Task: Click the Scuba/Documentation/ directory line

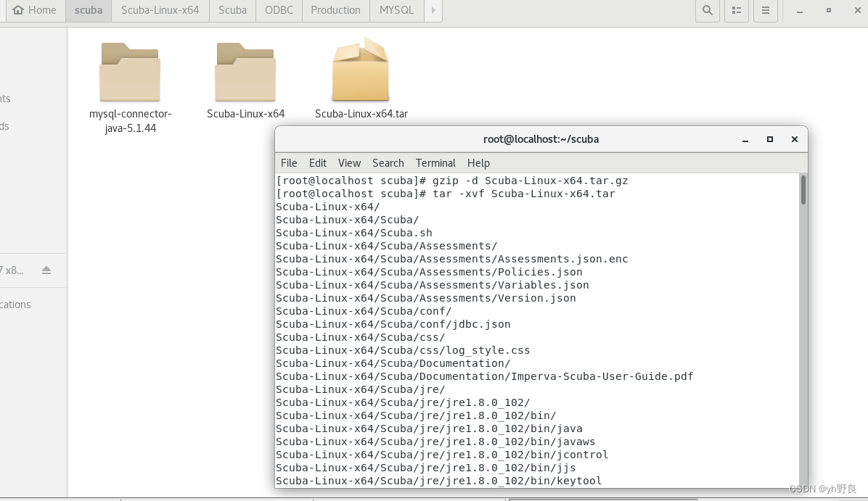Action: [x=393, y=363]
